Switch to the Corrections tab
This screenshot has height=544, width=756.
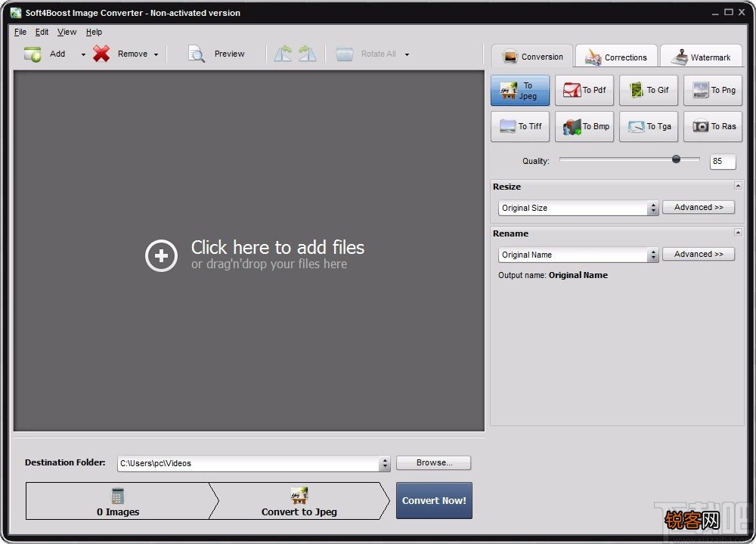pyautogui.click(x=616, y=57)
